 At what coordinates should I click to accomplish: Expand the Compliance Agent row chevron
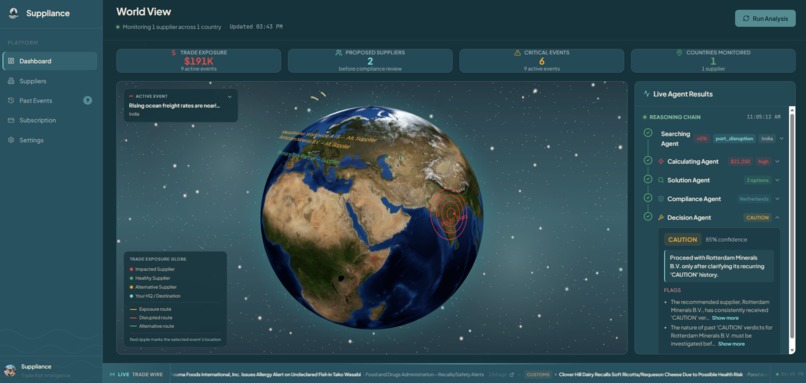pos(777,199)
